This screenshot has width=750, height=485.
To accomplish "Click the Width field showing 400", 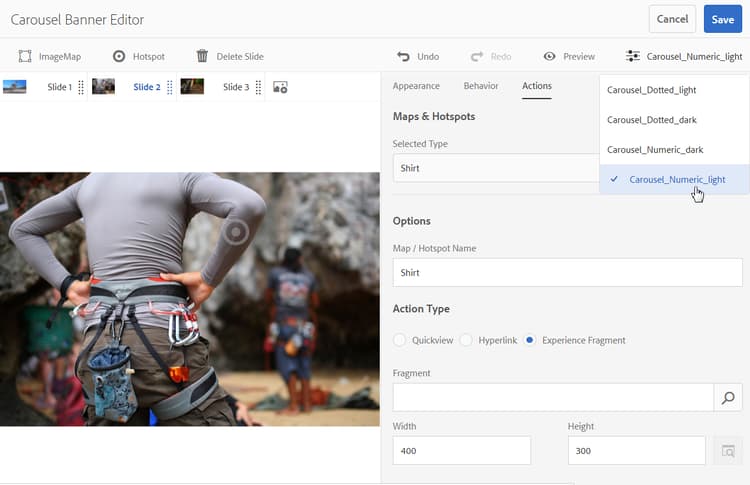I will click(462, 451).
